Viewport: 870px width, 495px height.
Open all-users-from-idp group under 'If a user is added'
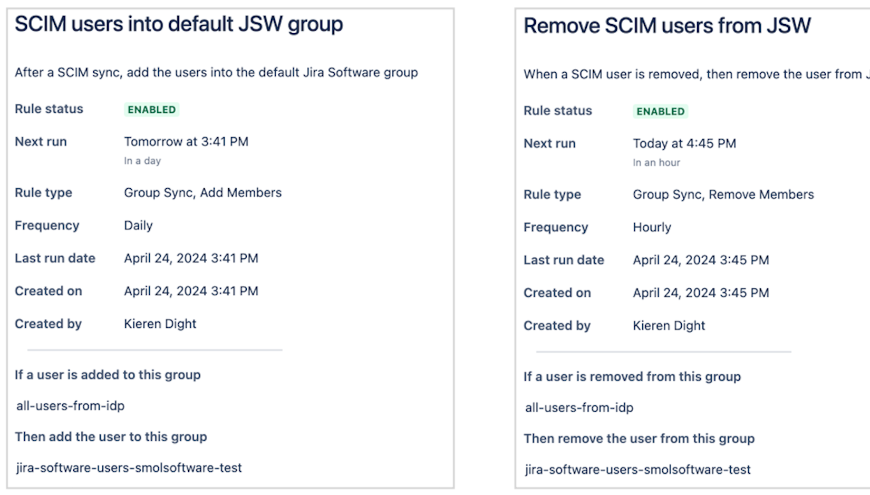[70, 405]
